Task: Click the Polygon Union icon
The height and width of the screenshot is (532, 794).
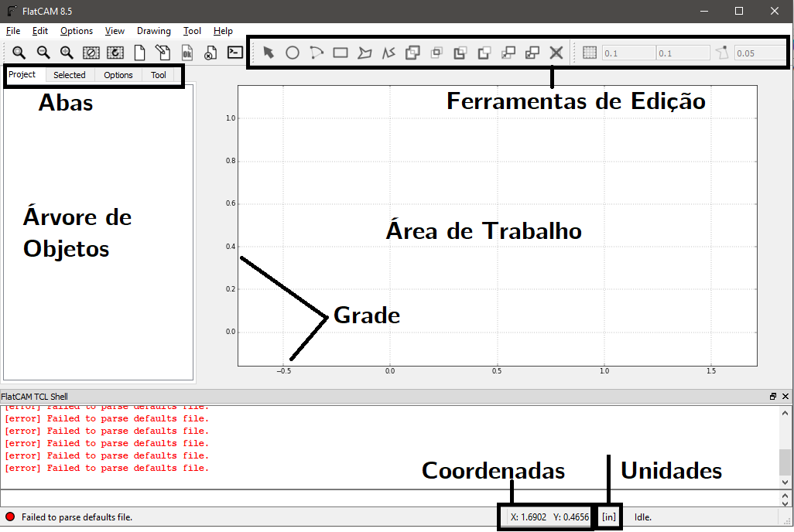Action: coord(412,53)
